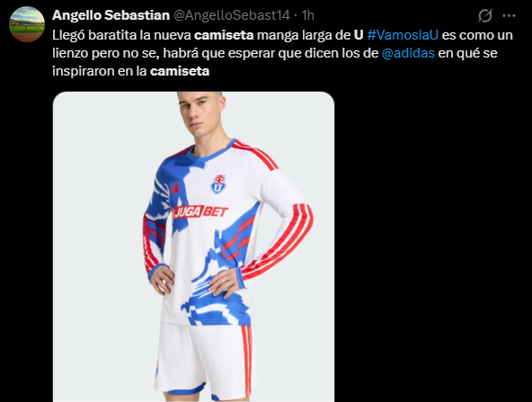Click the white shorts in the photo
Screen dimensions: 532x402
pyautogui.click(x=204, y=360)
